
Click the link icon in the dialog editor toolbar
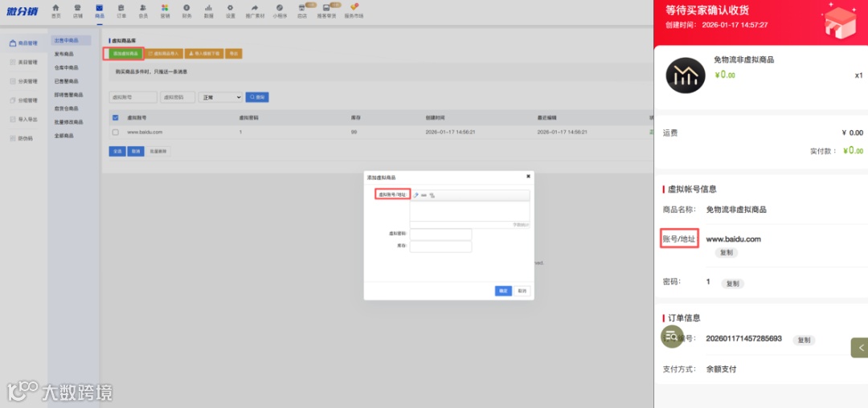pos(424,195)
